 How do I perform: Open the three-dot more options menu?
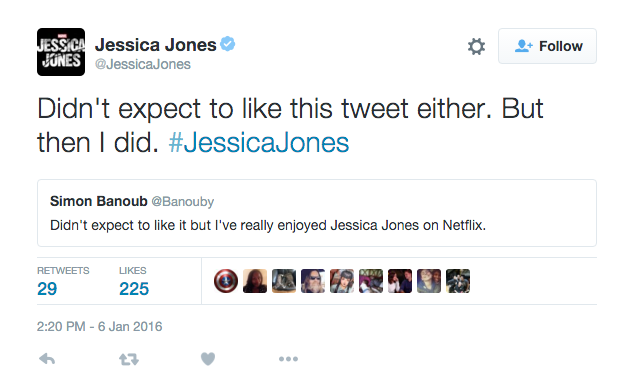(x=288, y=359)
